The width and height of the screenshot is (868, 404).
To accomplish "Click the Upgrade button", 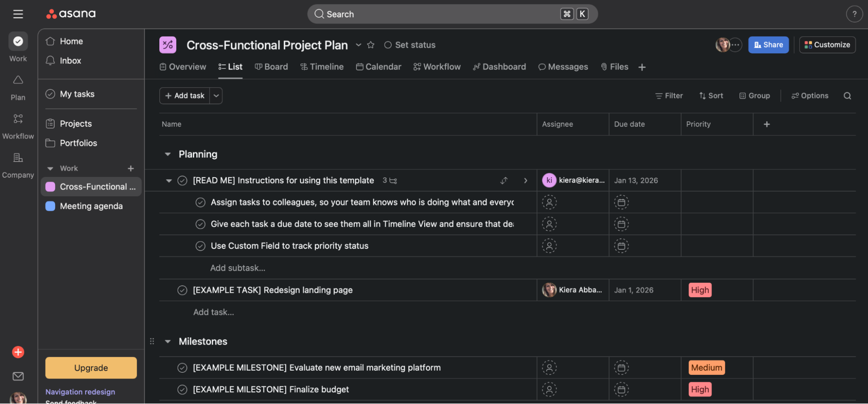I will coord(90,368).
